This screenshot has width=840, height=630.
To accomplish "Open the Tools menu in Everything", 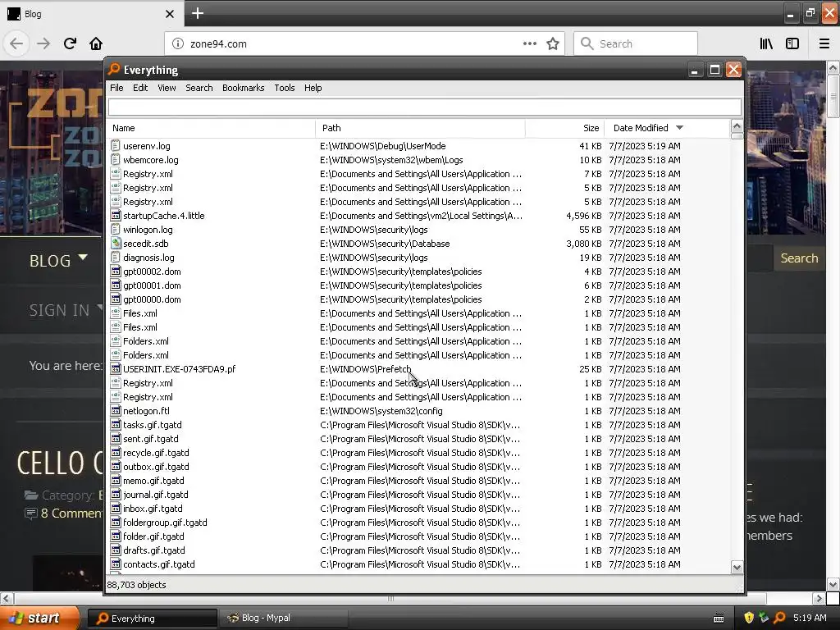I will click(285, 88).
